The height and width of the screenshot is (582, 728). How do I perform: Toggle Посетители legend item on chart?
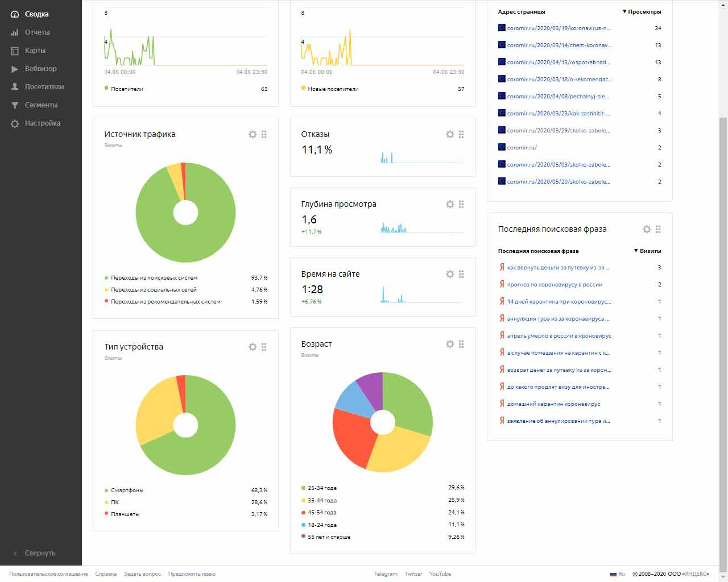[x=127, y=89]
